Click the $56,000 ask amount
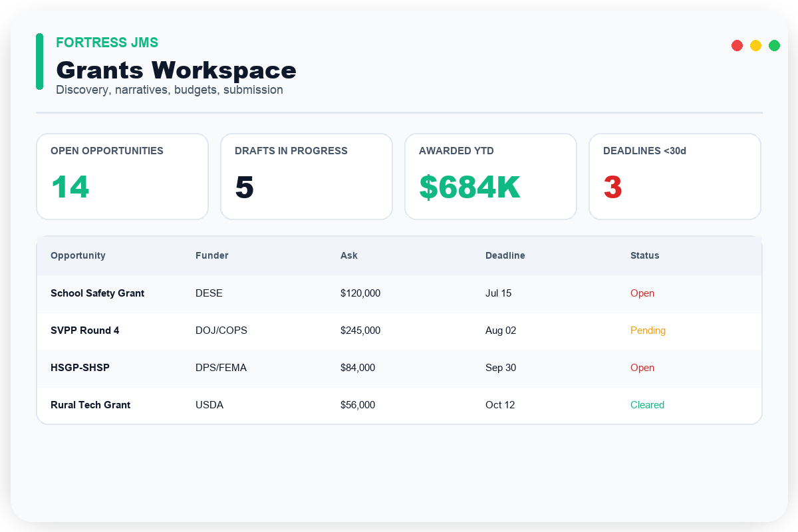Image resolution: width=798 pixels, height=532 pixels. click(358, 405)
